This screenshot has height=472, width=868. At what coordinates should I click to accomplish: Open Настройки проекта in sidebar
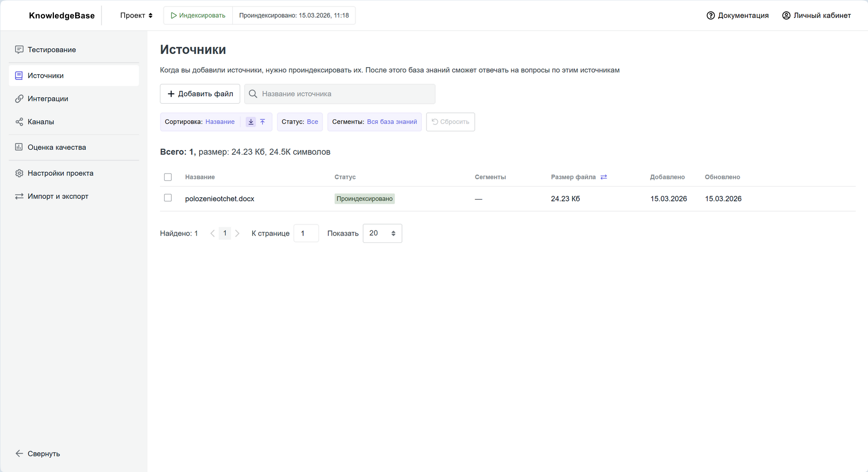(60, 173)
